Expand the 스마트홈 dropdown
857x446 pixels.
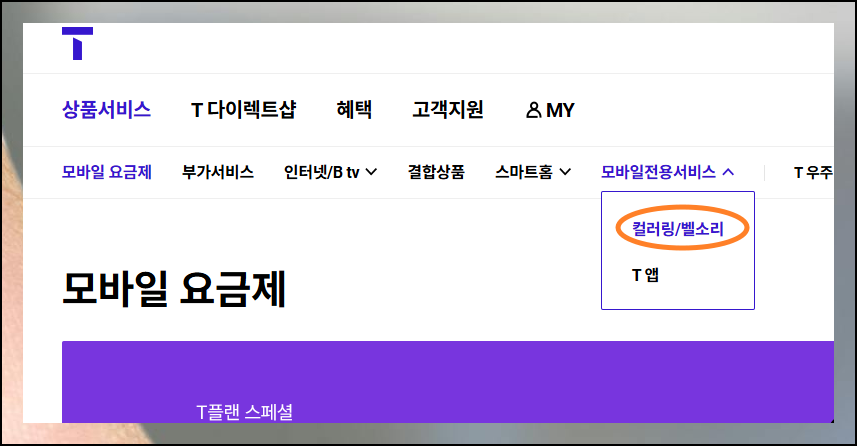[x=533, y=172]
